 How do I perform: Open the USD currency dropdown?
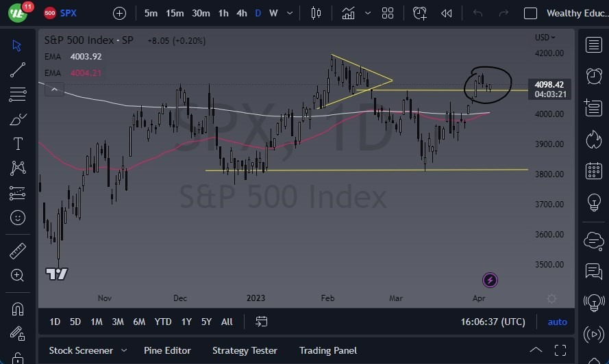click(x=545, y=38)
